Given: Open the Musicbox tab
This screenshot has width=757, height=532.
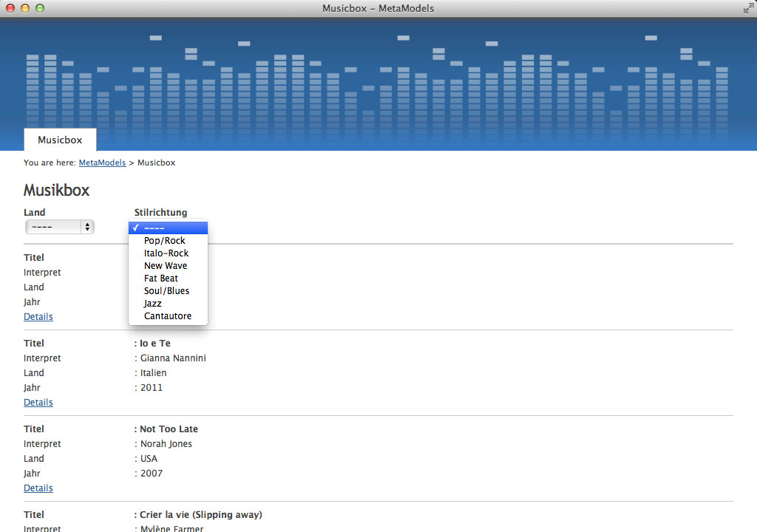Looking at the screenshot, I should 60,140.
